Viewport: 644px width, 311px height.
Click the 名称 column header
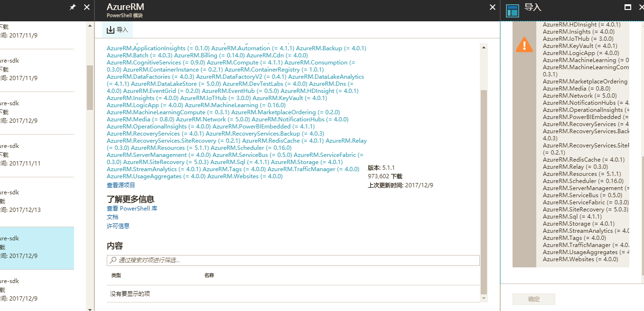[209, 275]
